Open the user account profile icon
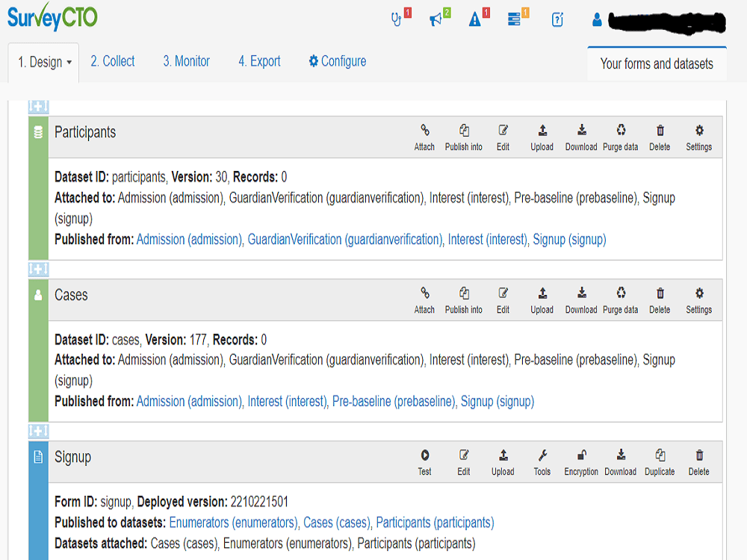 point(596,20)
